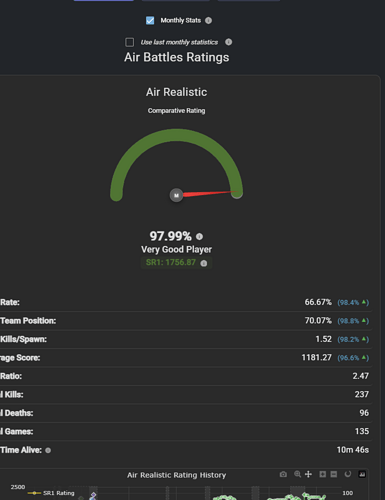This screenshot has height=500, width=385.
Task: Click the 1181.27 average score value
Action: pos(317,358)
